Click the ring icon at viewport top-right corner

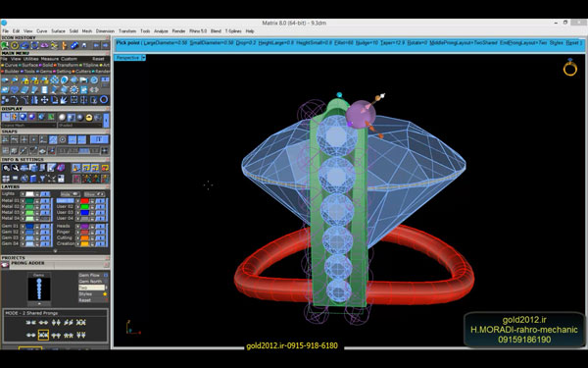(x=570, y=68)
